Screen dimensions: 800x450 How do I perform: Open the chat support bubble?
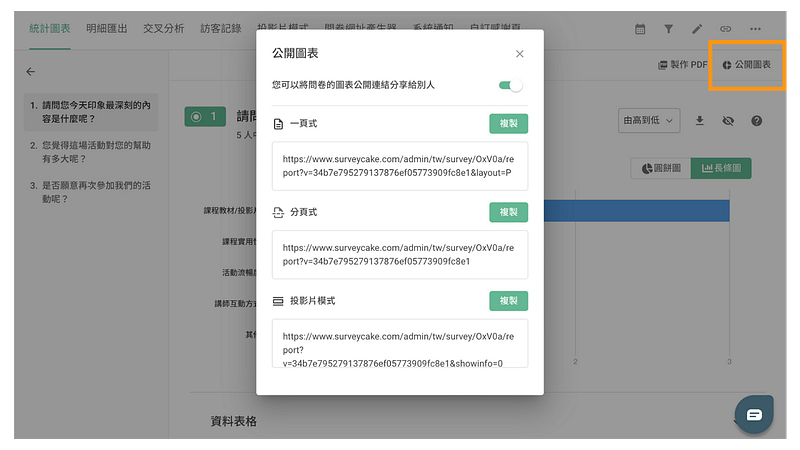point(754,415)
